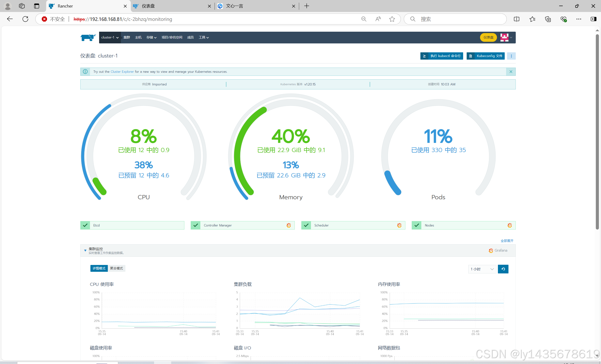601x364 pixels.
Task: Open the favorites list icon
Action: [532, 19]
